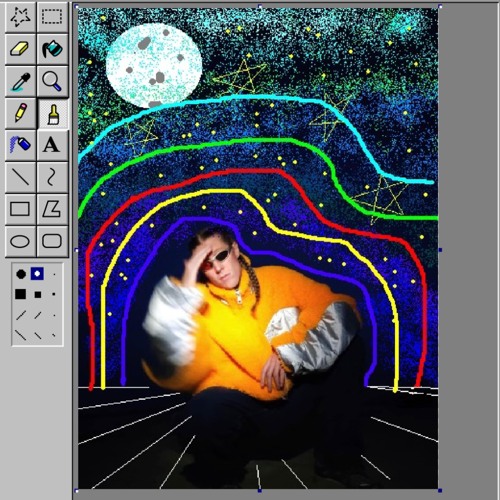Click the Ellipse shape tool
This screenshot has width=500, height=500.
(20, 241)
